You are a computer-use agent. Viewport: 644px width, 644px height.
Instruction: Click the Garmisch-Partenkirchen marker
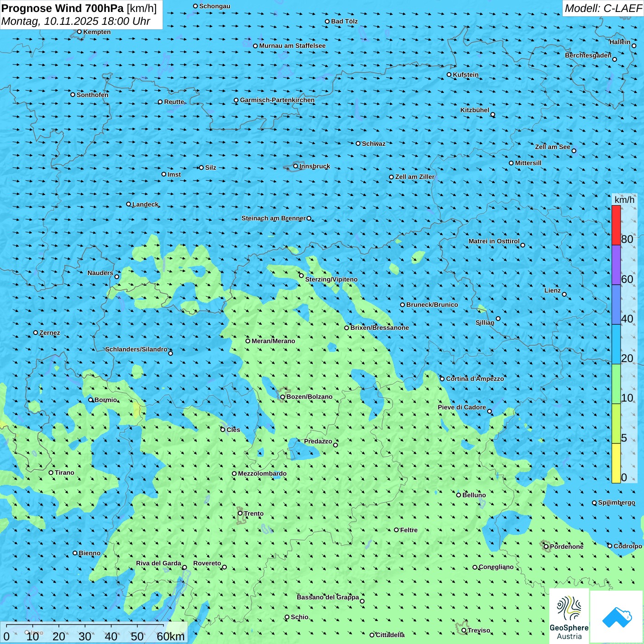(x=236, y=100)
